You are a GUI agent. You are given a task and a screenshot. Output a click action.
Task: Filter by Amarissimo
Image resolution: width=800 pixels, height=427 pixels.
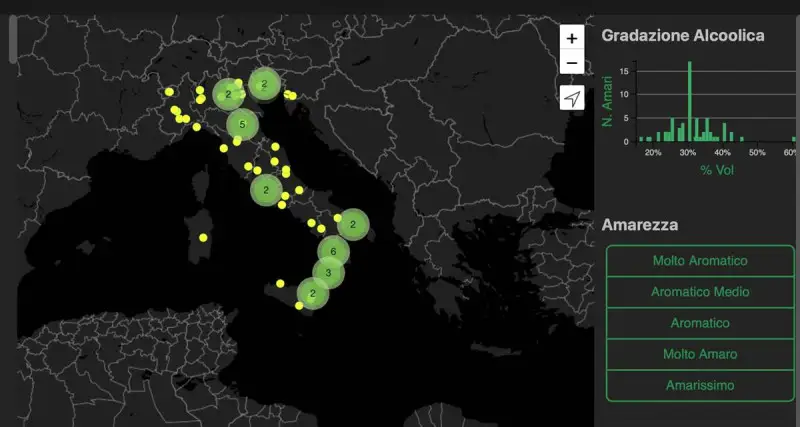click(700, 386)
